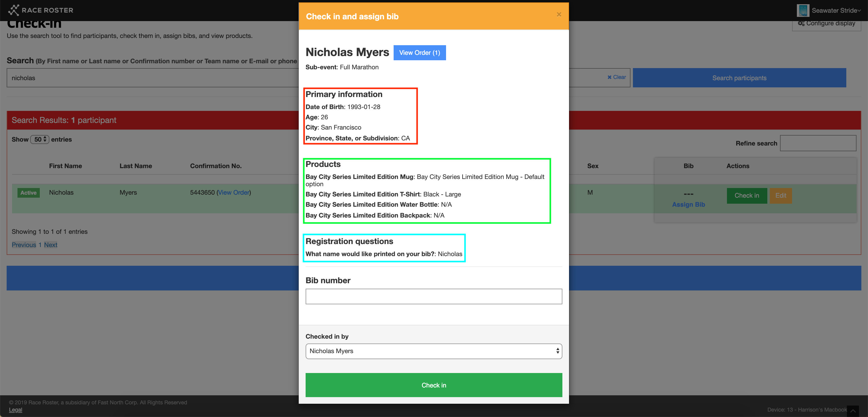Close the check-in modal with X
This screenshot has height=417, width=868.
pyautogui.click(x=559, y=14)
